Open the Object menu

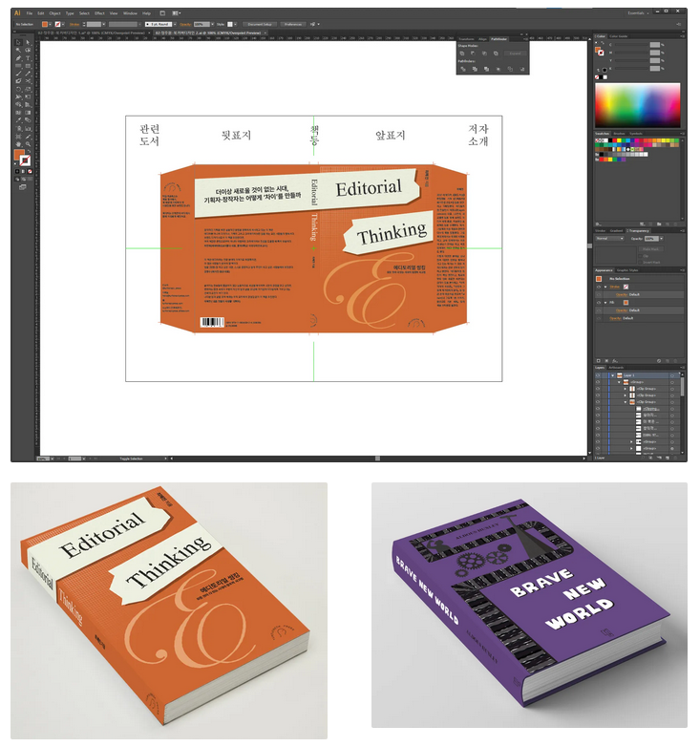tap(54, 13)
